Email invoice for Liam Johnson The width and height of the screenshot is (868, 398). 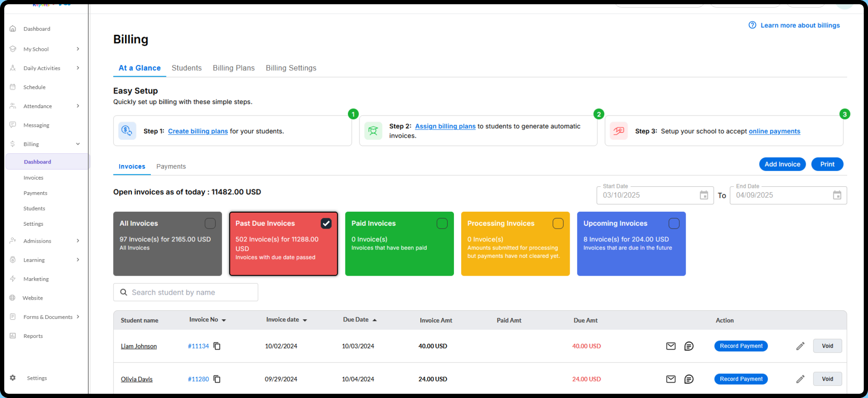671,346
